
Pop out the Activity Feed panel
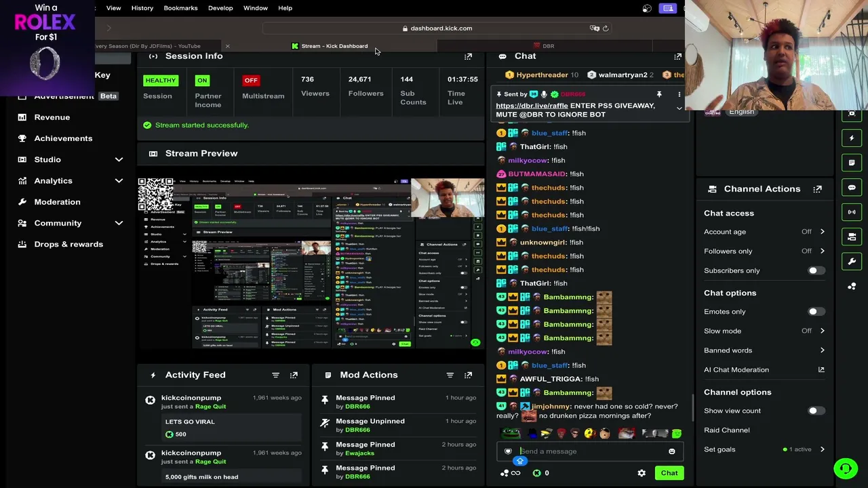(294, 375)
